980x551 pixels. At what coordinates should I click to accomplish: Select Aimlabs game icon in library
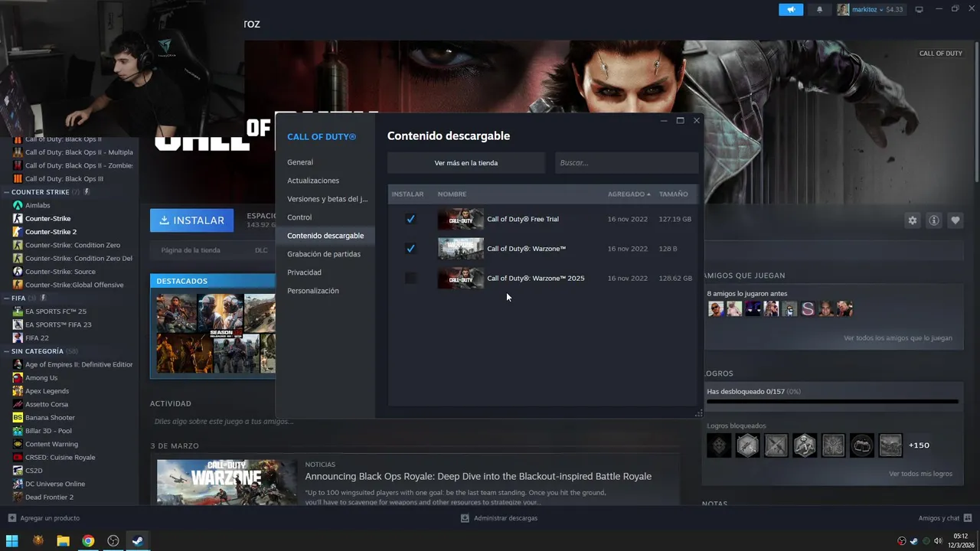(x=18, y=205)
